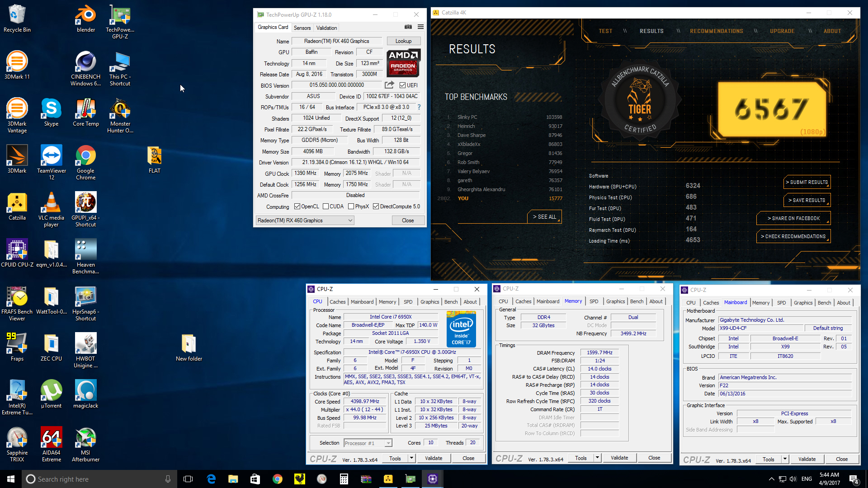The width and height of the screenshot is (868, 488).
Task: Click Close button in GPU-Z
Action: click(408, 221)
